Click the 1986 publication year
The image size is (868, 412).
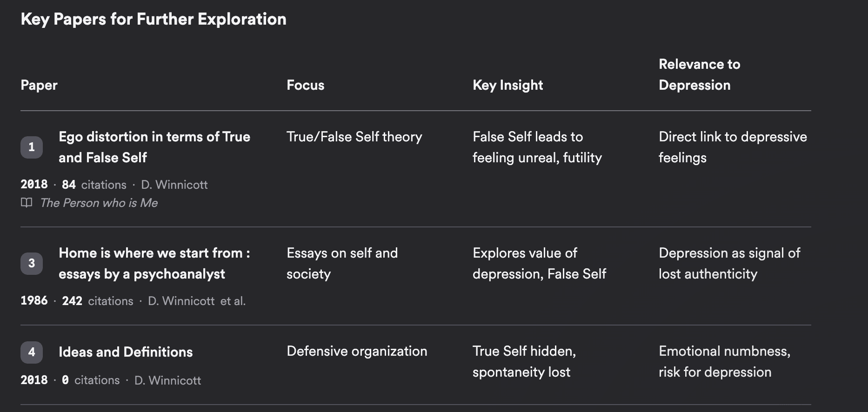34,301
